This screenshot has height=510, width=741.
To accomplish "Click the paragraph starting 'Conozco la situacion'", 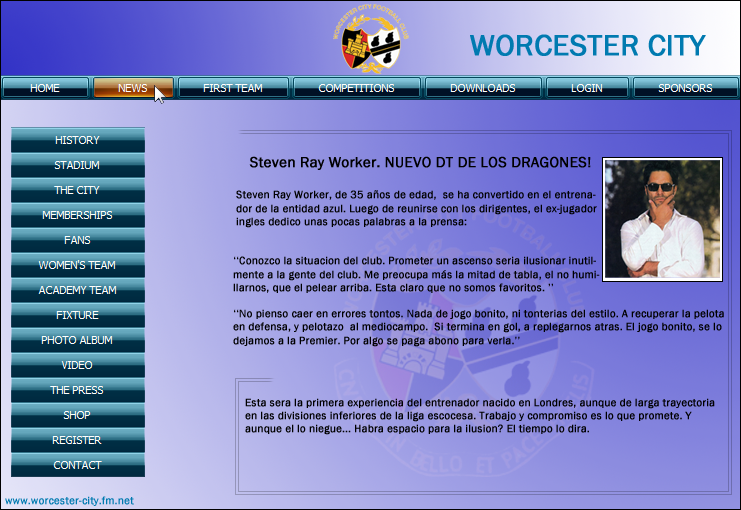I will pos(416,274).
